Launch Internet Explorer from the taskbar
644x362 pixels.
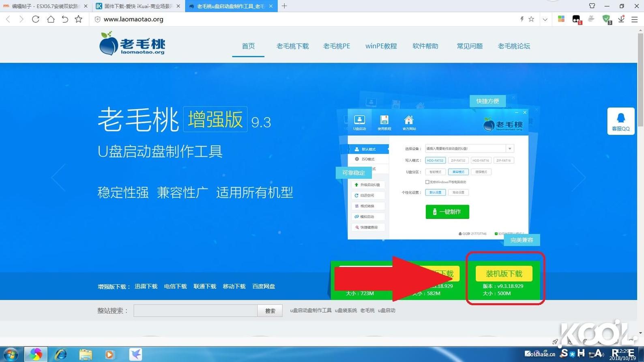(x=61, y=354)
